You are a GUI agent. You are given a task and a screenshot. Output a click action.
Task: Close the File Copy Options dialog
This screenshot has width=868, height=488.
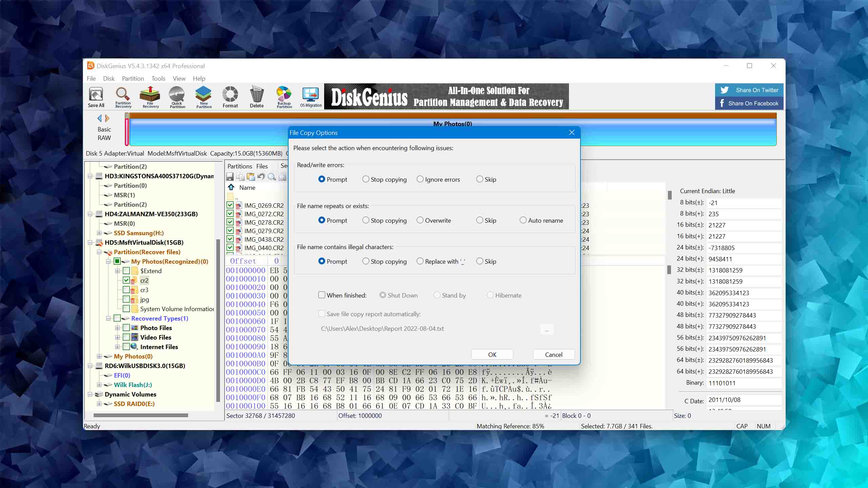[572, 133]
